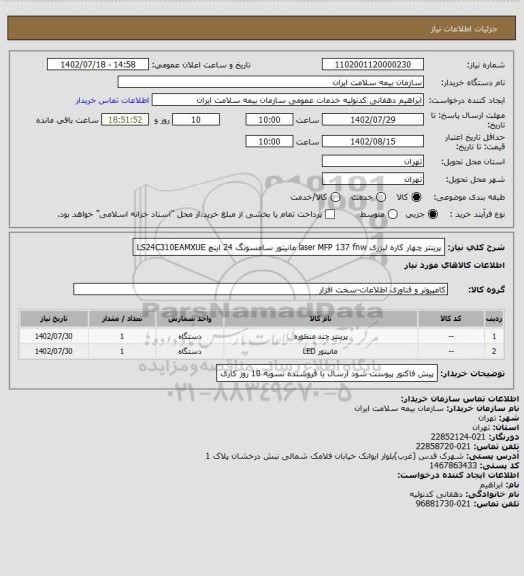Click the goods group field کامپیوتر و فناوری اطلاعات
This screenshot has width=524, height=576.
pos(260,289)
